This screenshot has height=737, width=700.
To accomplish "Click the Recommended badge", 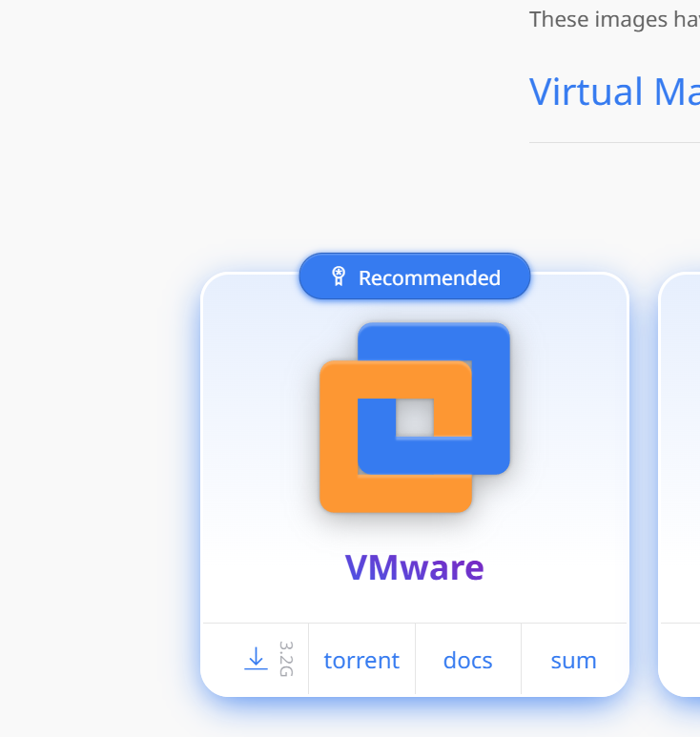I will click(x=415, y=276).
